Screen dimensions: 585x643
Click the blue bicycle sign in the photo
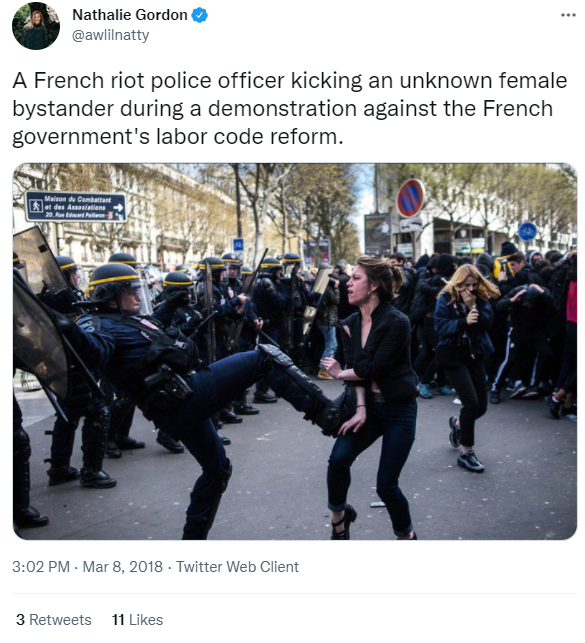(x=527, y=231)
